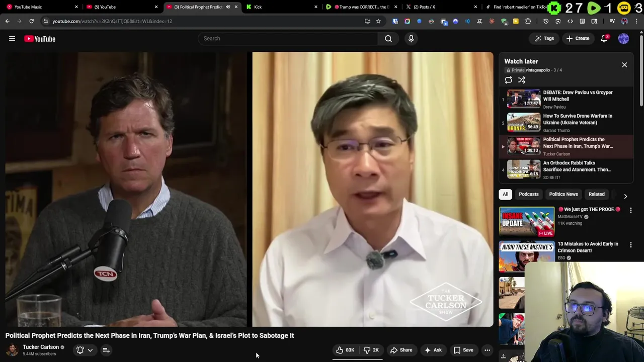Click the Tucker Carlson video player
This screenshot has height=362, width=644.
[x=249, y=189]
